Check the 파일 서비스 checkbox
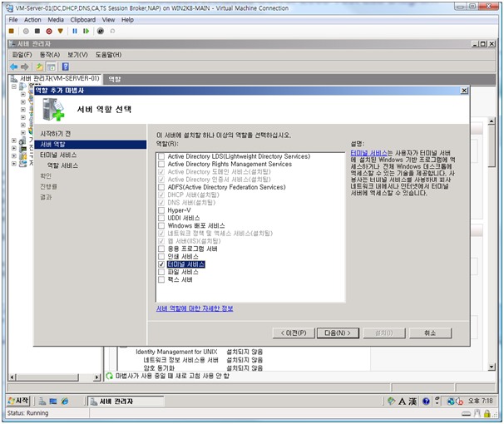This screenshot has height=424, width=504. [161, 272]
